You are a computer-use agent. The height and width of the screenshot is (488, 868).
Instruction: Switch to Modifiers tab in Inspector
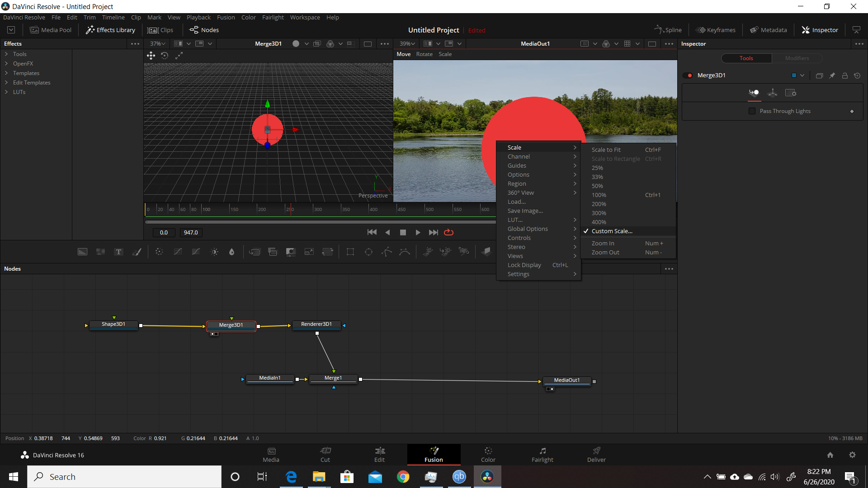coord(797,58)
